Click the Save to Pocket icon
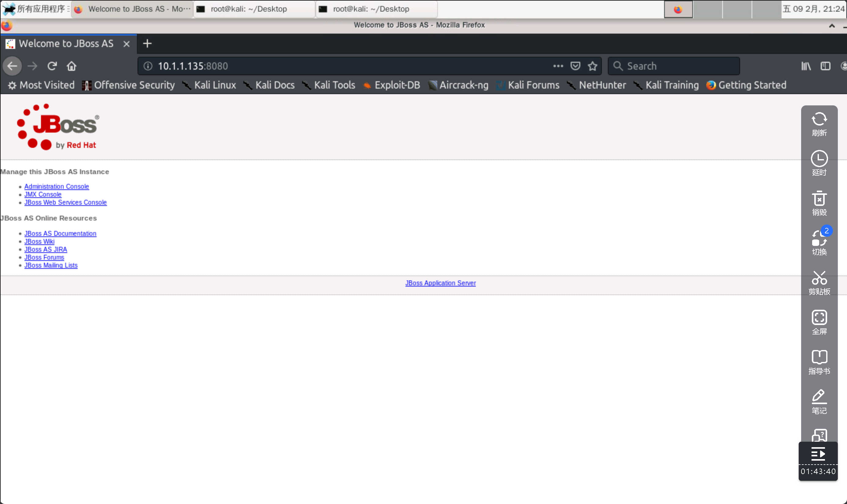 coord(575,66)
